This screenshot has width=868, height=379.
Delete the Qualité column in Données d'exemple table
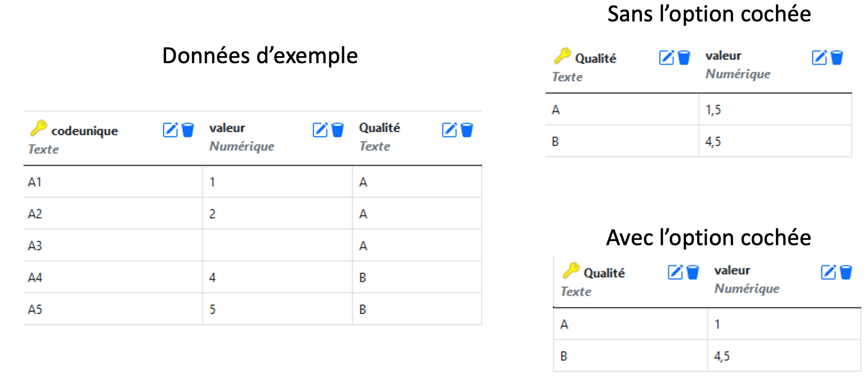pyautogui.click(x=467, y=130)
